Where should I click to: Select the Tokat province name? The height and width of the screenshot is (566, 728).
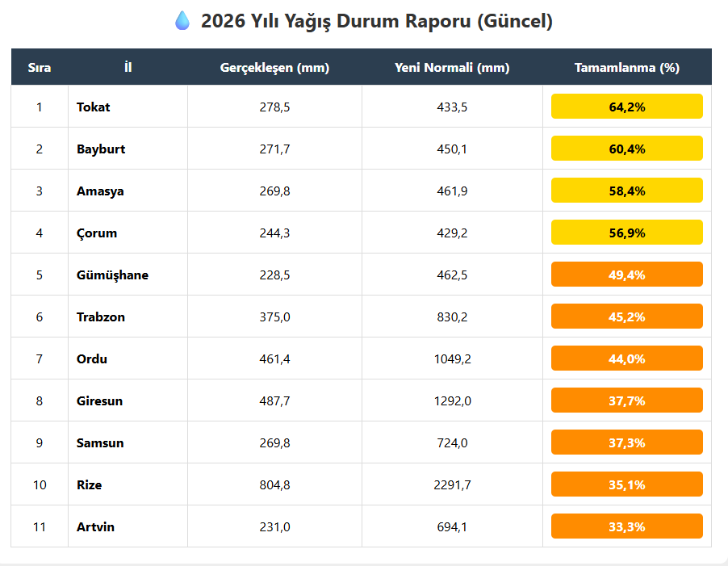coord(94,107)
